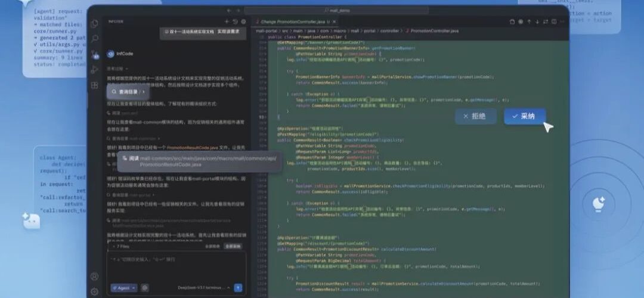
Task: Start a new chat with the plus icon
Action: click(x=227, y=21)
